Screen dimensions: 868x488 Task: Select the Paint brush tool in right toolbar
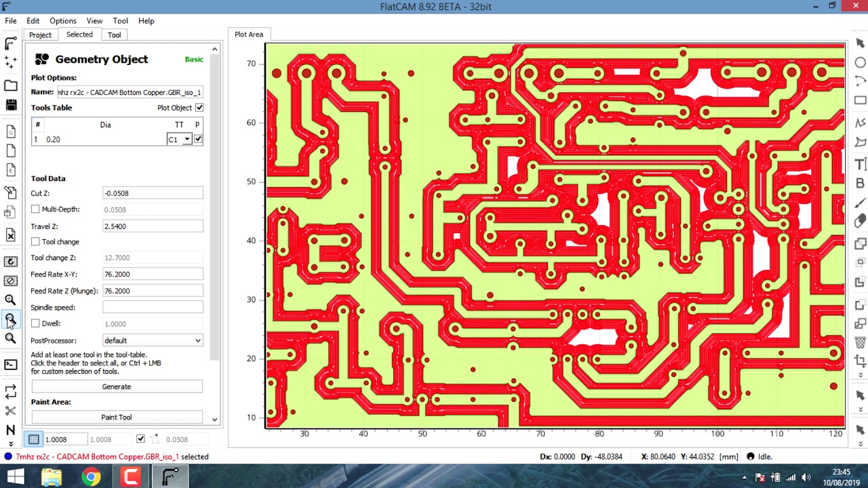860,203
